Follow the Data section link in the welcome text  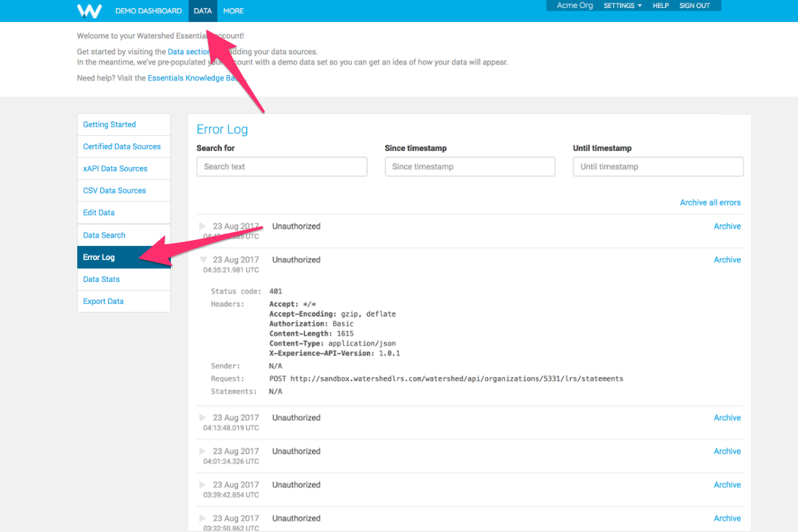[189, 51]
